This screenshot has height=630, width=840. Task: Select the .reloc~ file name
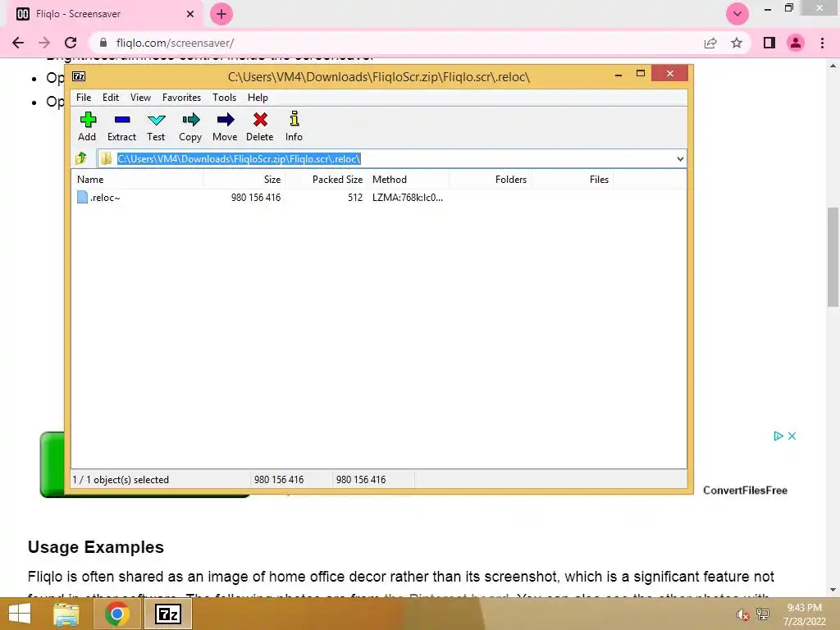pos(105,198)
